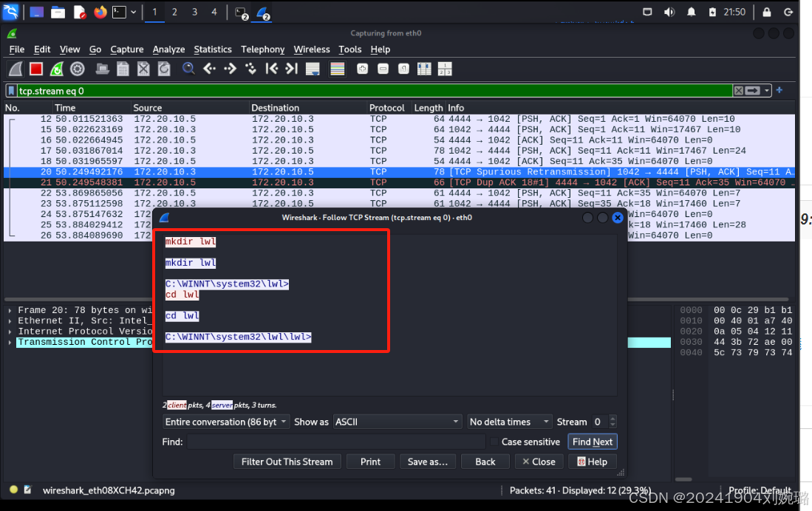This screenshot has height=511, width=812.
Task: Open the Entire conversation dropdown
Action: [226, 422]
